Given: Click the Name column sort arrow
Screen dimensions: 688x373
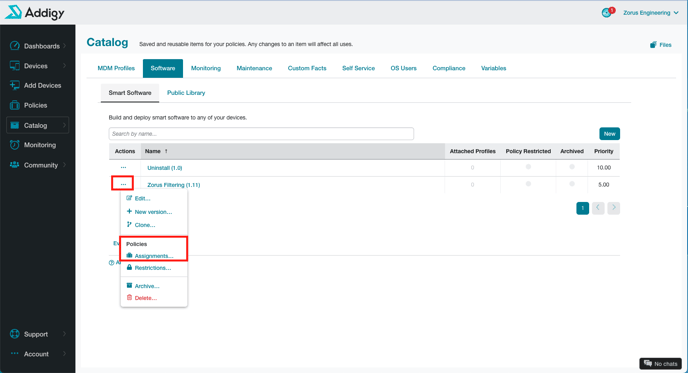Looking at the screenshot, I should 166,151.
